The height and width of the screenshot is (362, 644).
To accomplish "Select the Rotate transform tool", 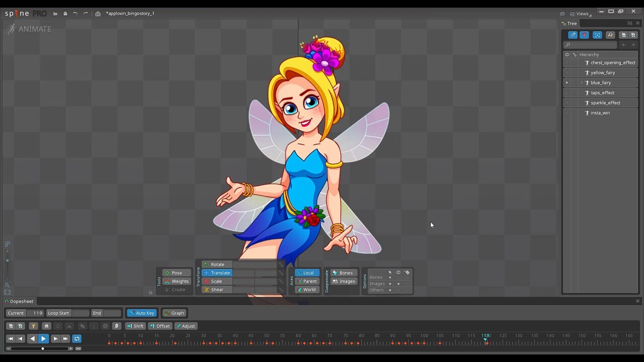I will tap(217, 264).
